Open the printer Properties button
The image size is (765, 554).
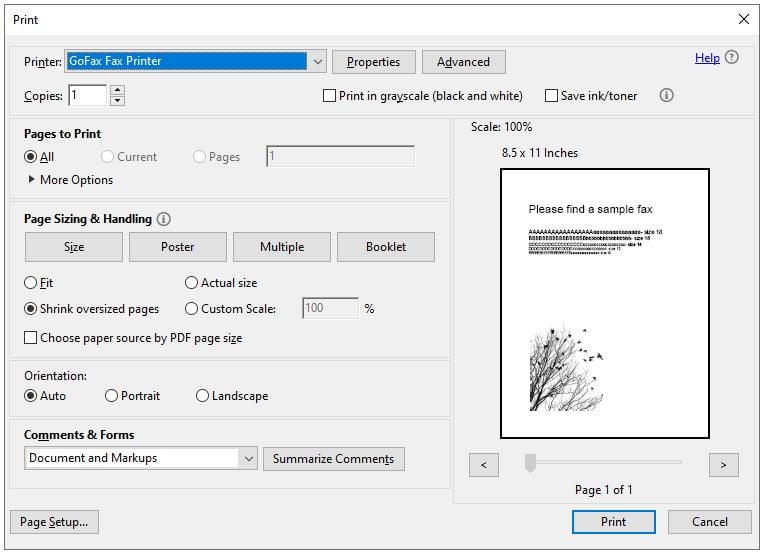pos(373,62)
